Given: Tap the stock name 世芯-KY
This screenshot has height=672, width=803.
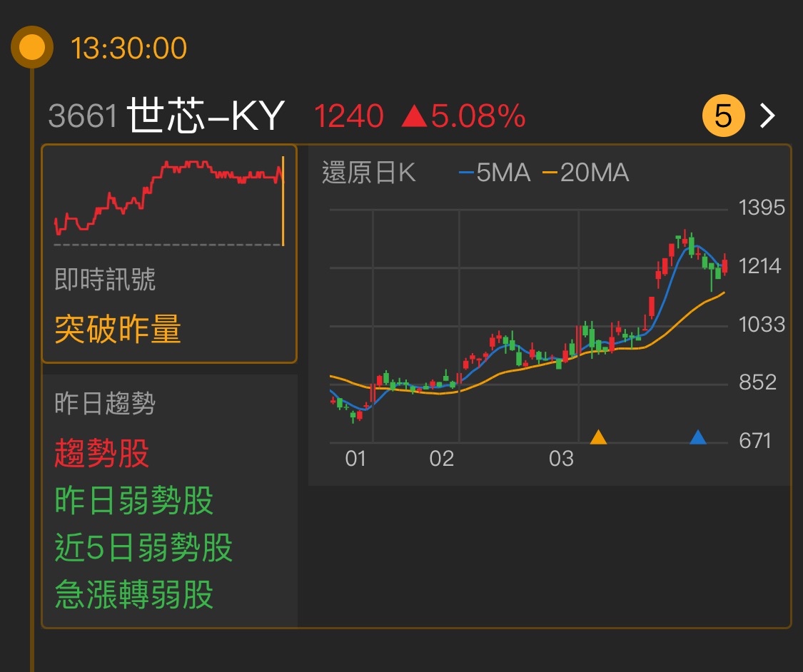Looking at the screenshot, I should coord(207,113).
